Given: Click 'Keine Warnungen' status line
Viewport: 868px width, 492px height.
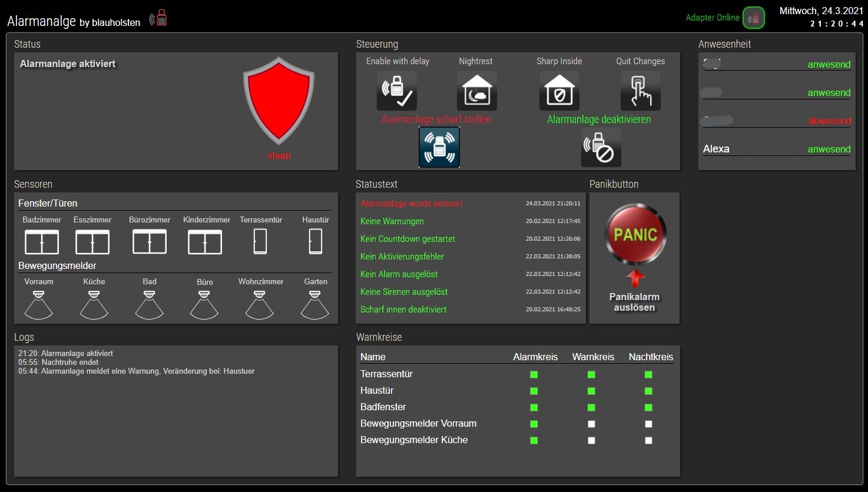Looking at the screenshot, I should pos(392,221).
